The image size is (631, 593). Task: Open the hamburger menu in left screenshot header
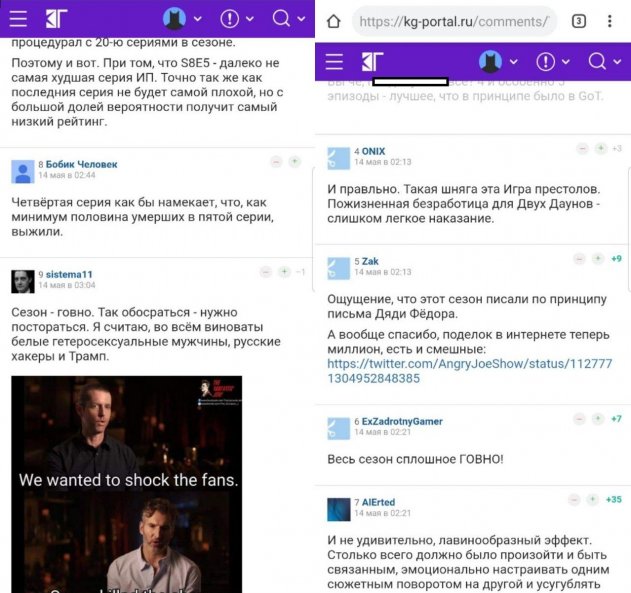pos(18,19)
